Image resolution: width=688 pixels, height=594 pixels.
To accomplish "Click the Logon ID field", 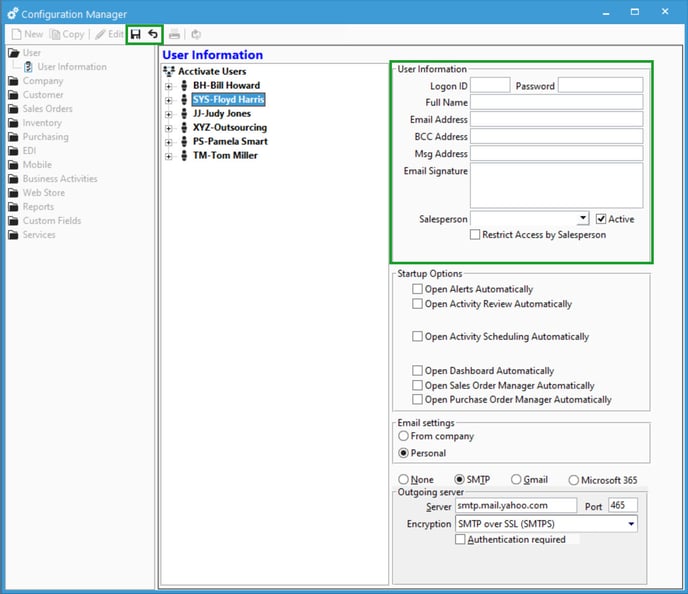I will [x=490, y=85].
